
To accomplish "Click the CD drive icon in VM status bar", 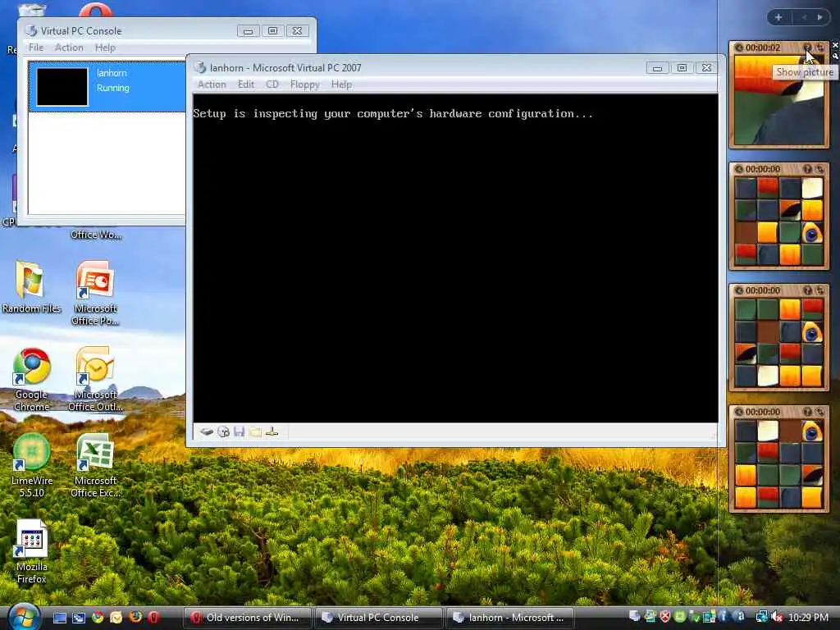I will point(223,431).
